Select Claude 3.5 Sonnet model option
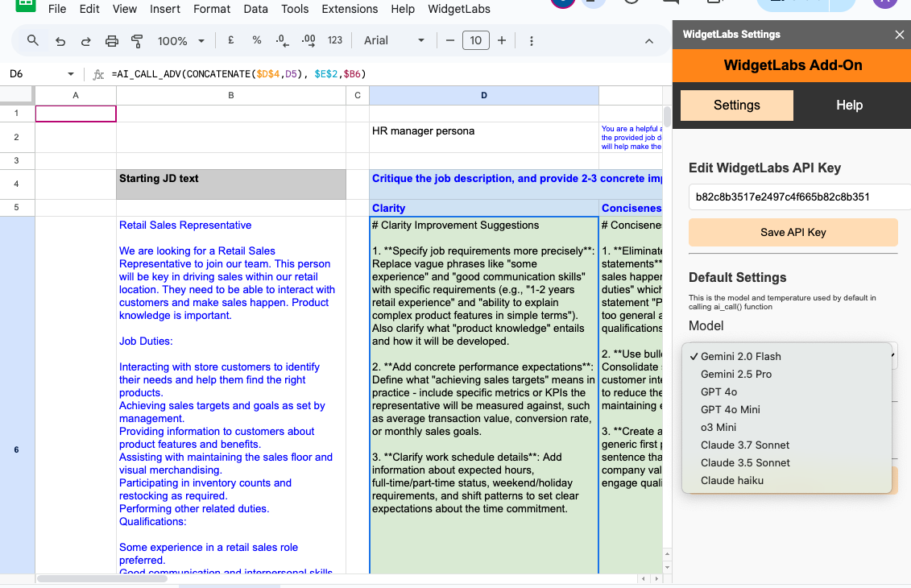Viewport: 911px width, 588px height. click(787, 463)
